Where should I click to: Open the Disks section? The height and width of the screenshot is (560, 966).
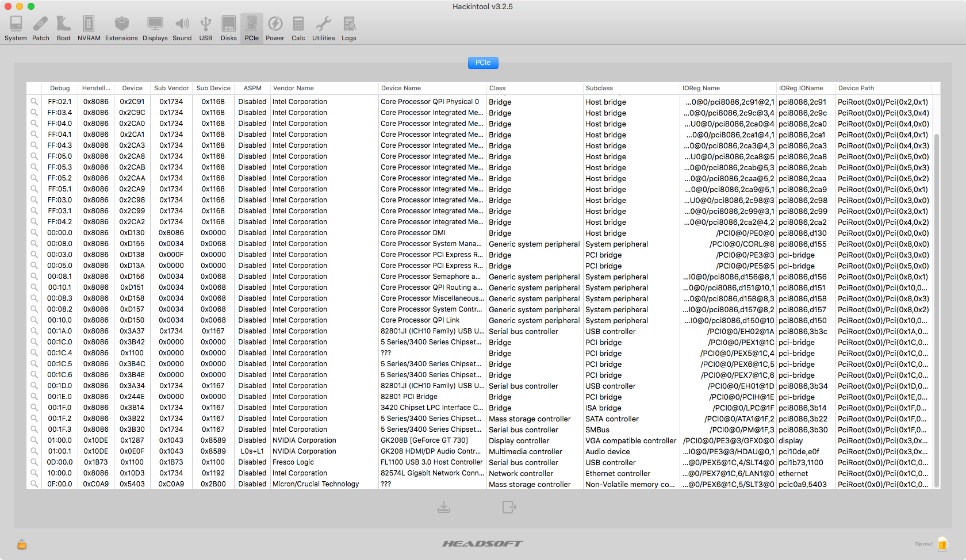(x=228, y=28)
